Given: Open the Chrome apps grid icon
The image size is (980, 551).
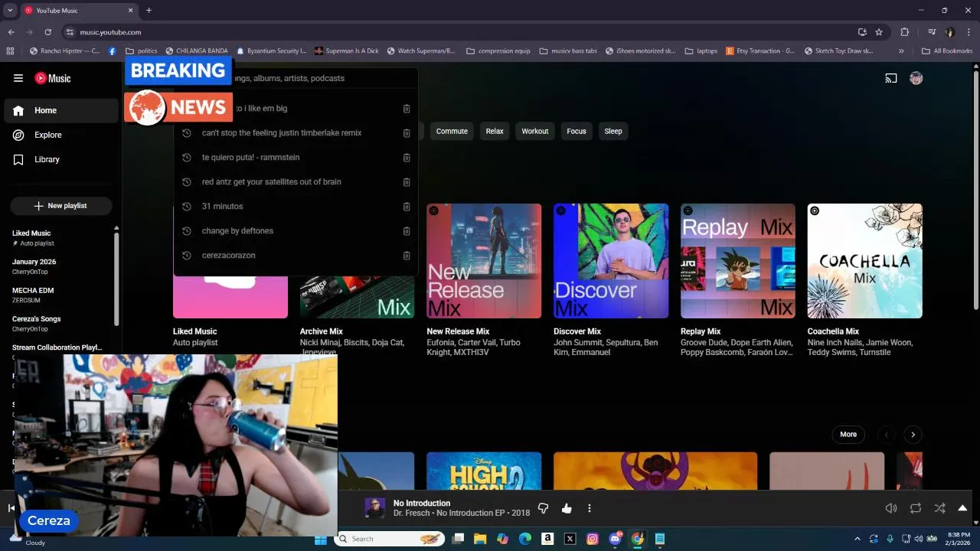Looking at the screenshot, I should coord(10,51).
